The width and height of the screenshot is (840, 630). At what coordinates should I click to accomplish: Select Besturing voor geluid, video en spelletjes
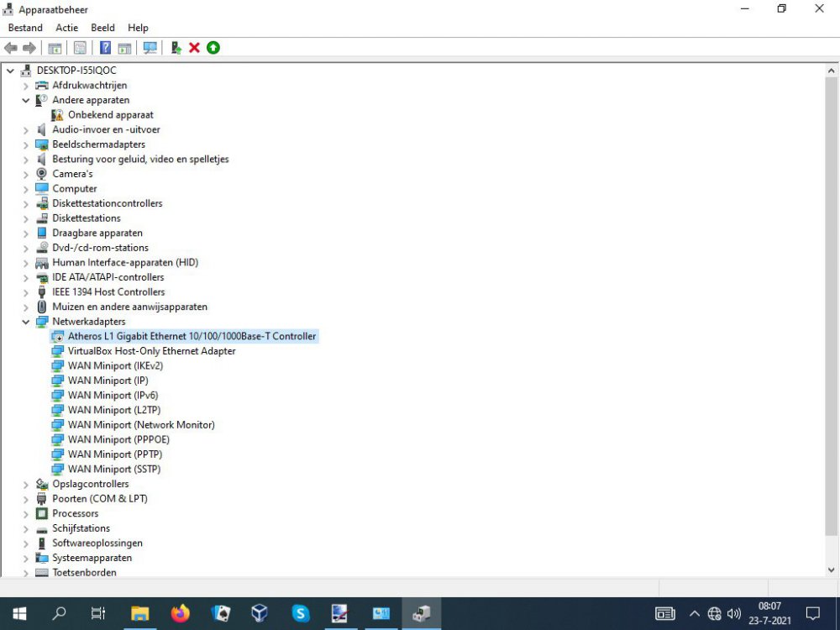(140, 159)
